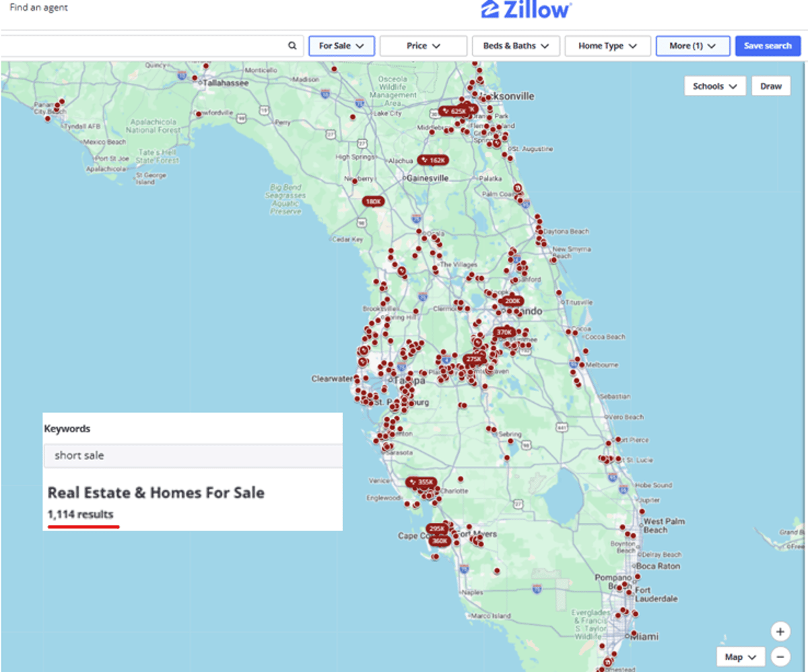Select the 200K cluster marker near Orlando
The height and width of the screenshot is (672, 808).
click(512, 301)
